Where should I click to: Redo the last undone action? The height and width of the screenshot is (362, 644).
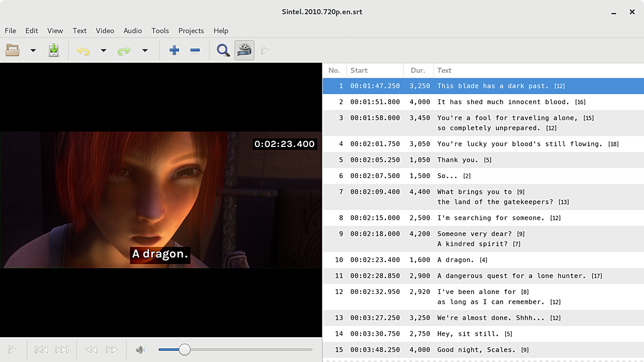click(x=124, y=50)
